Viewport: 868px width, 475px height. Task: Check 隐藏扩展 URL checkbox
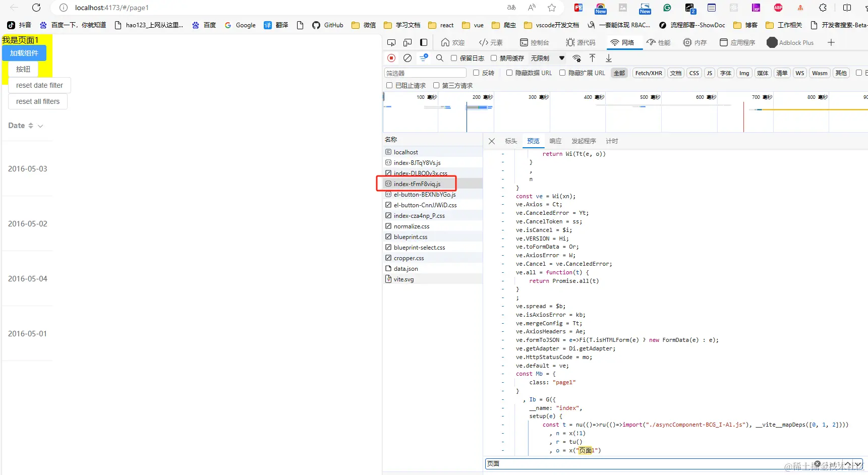pyautogui.click(x=562, y=73)
